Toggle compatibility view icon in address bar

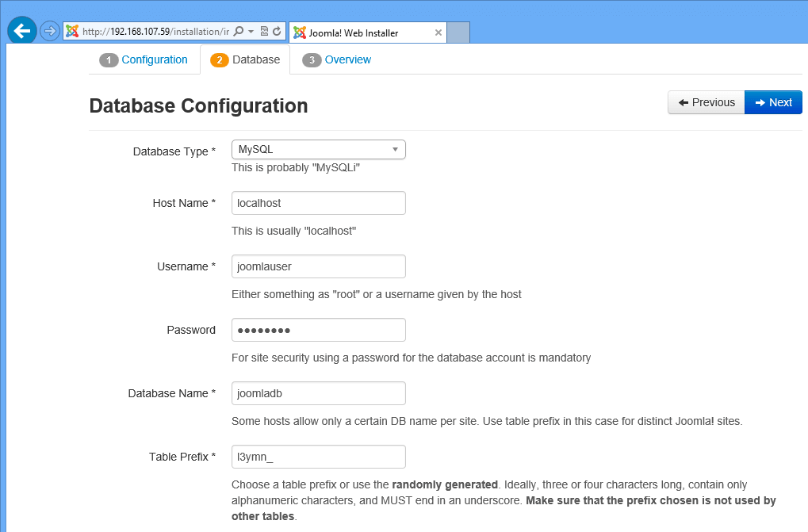pos(264,32)
